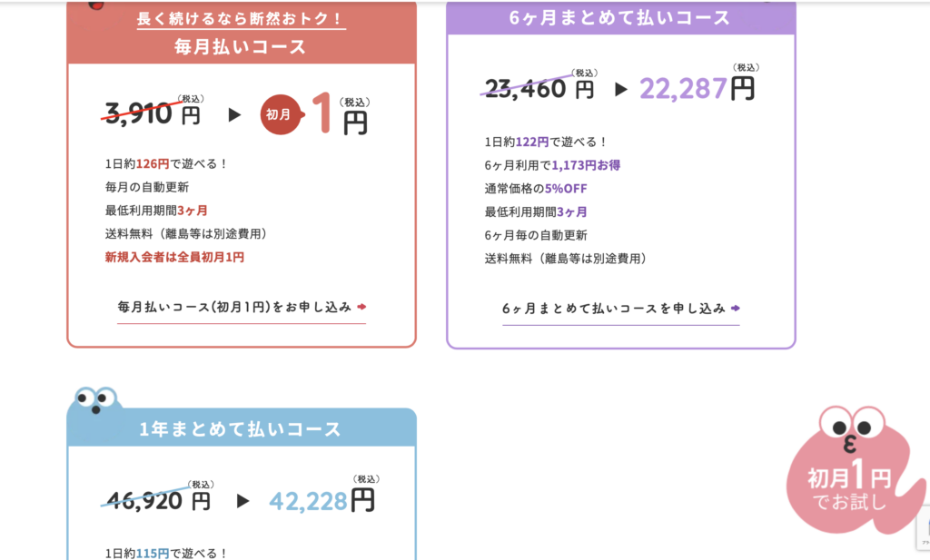Click the red 新規入会者は全員初月1円 text

click(174, 257)
